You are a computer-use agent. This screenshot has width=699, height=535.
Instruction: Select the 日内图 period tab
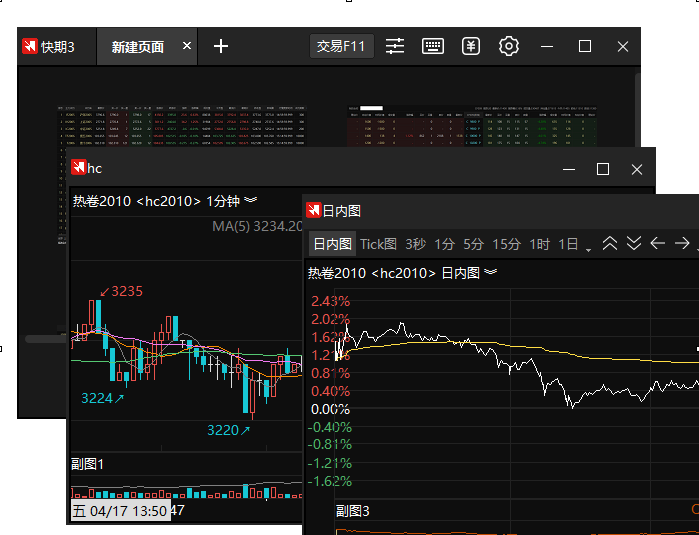[333, 244]
